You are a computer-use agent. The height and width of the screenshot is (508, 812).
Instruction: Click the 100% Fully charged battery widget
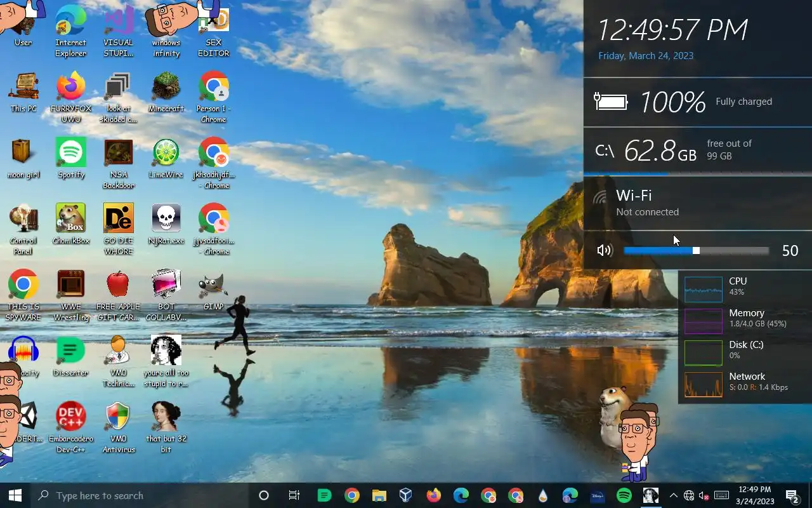(x=698, y=102)
